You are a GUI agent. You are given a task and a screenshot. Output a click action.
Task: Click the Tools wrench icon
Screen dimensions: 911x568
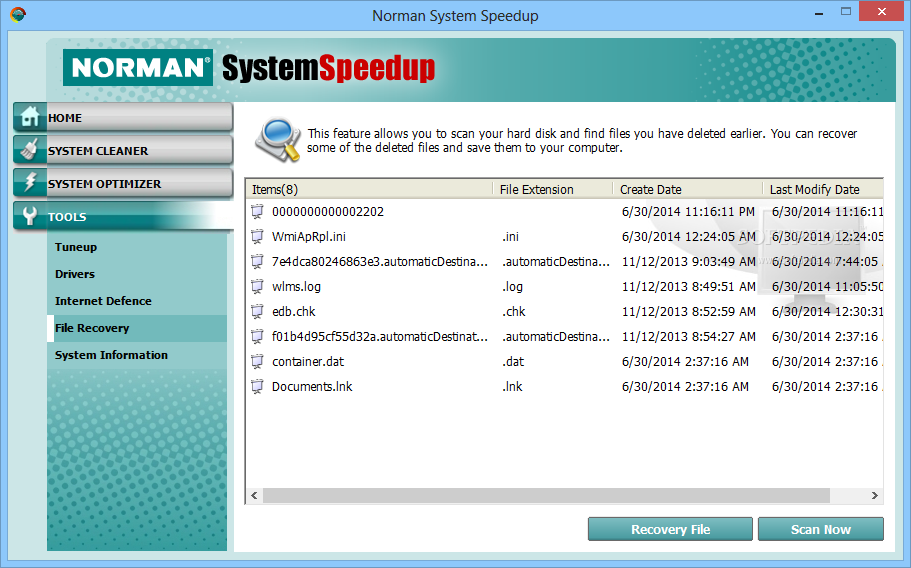[x=29, y=216]
